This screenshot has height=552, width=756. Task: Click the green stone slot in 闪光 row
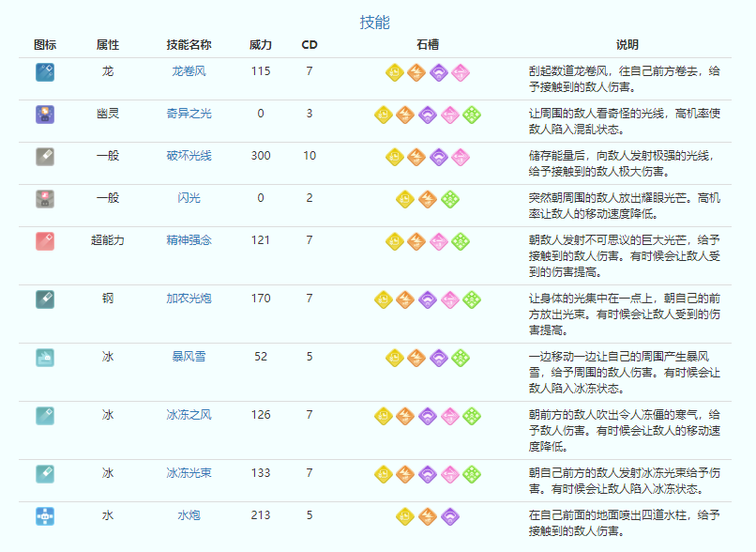(x=450, y=198)
